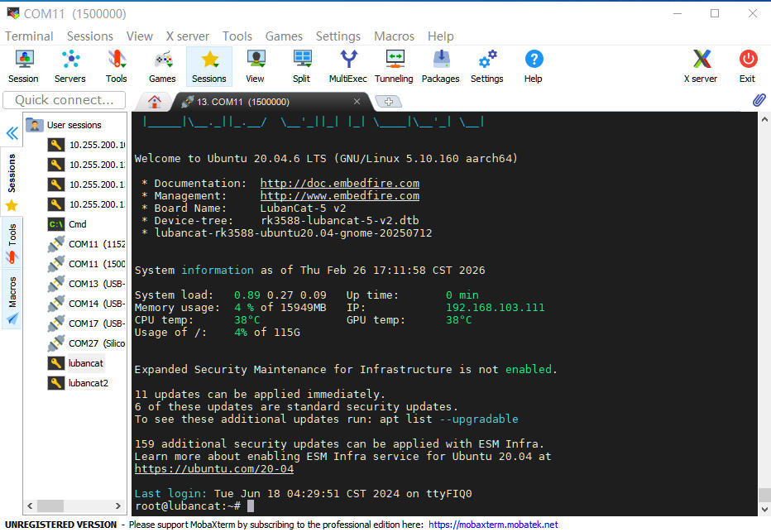
Task: Launch the X server
Action: (700, 66)
